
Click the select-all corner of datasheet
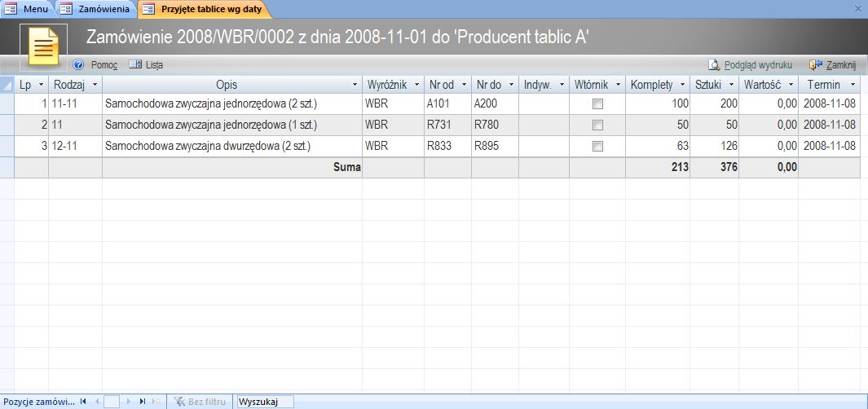7,85
